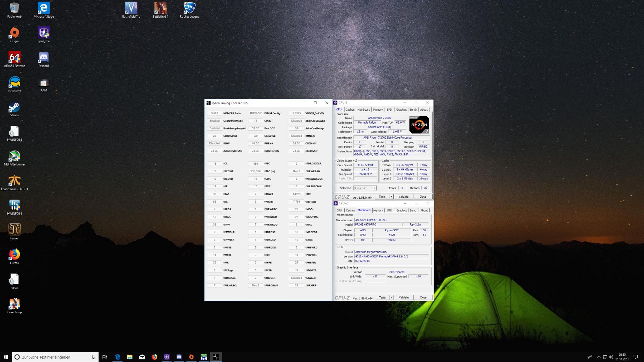Viewport: 644px width, 362px height.
Task: Open Bench tab in upper CPU-Z window
Action: coord(413,110)
